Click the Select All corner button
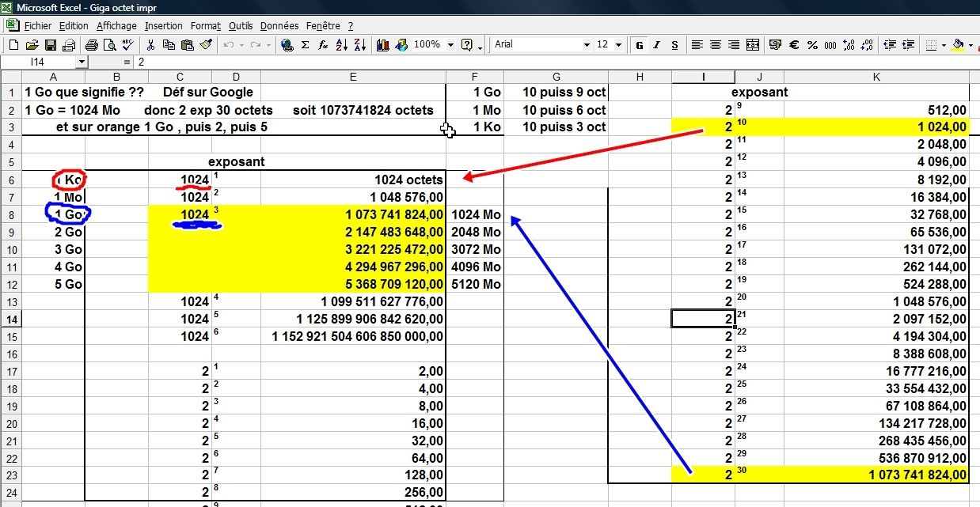 point(11,77)
